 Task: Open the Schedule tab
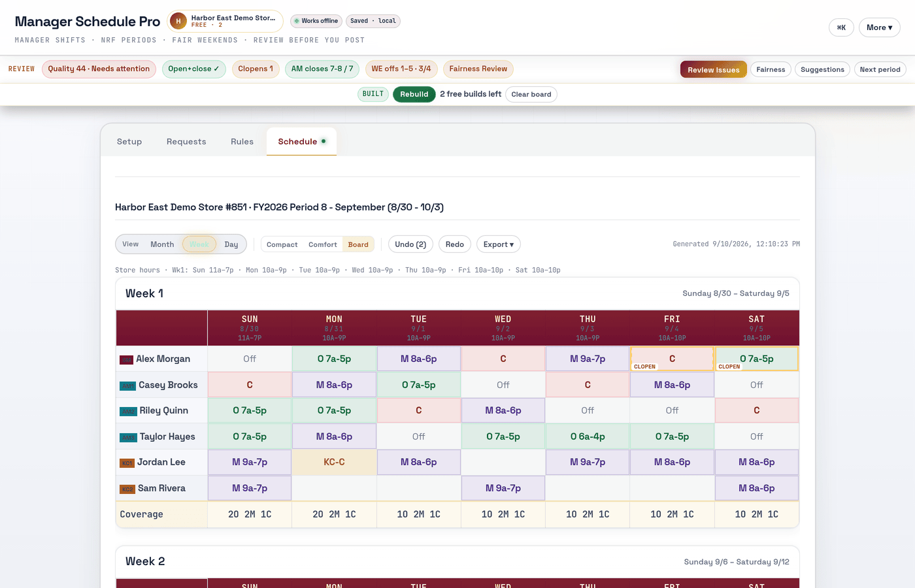click(301, 141)
